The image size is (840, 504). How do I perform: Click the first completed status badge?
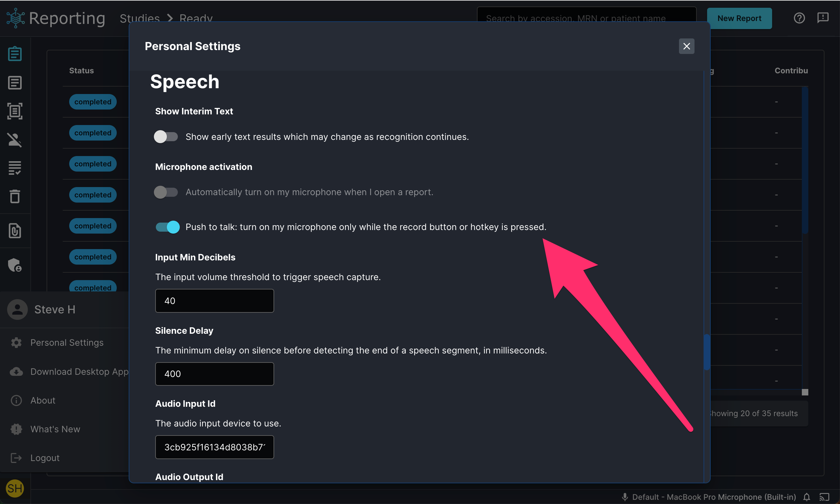[93, 102]
